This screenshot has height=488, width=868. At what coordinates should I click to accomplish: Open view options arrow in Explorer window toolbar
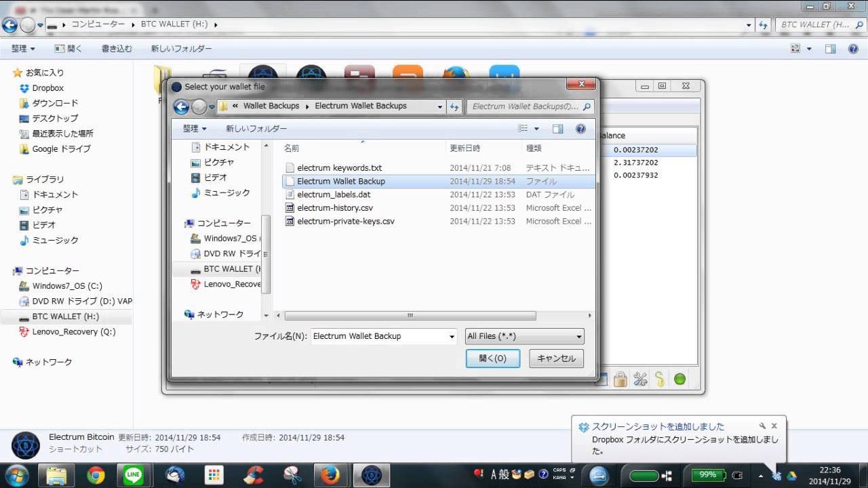810,49
